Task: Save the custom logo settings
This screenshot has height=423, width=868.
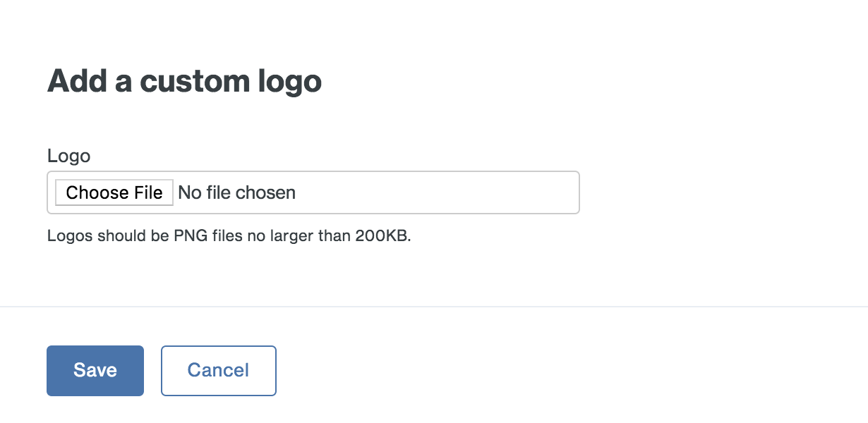Action: pyautogui.click(x=95, y=370)
